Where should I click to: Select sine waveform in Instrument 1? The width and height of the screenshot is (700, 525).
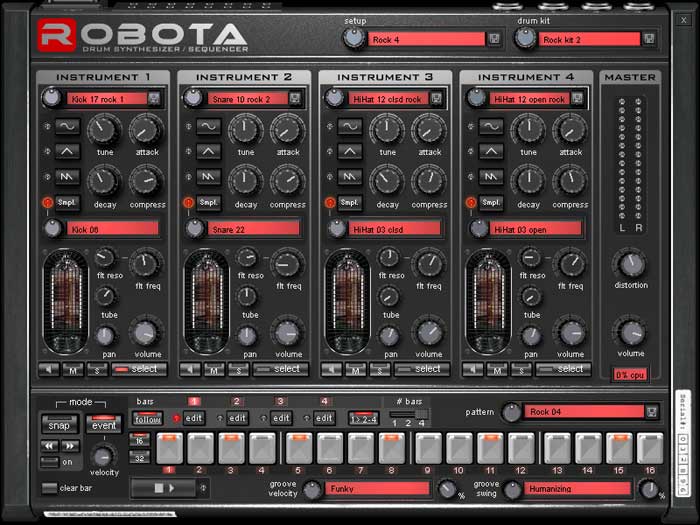coord(67,126)
